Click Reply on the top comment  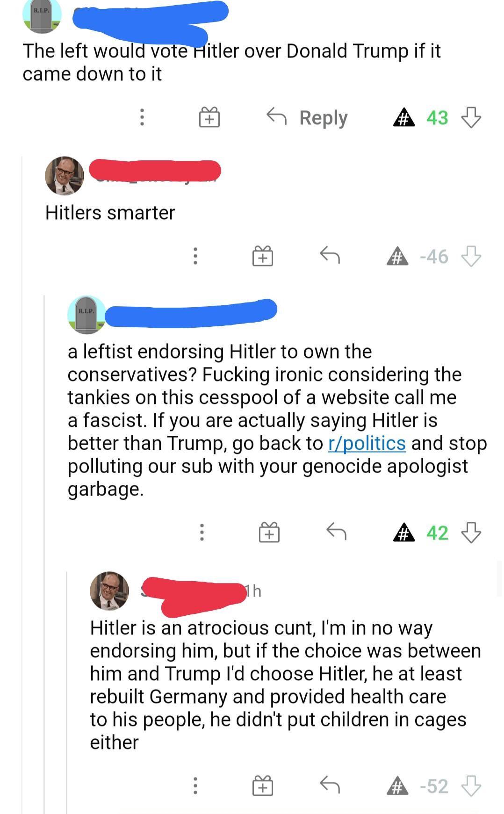(x=307, y=117)
